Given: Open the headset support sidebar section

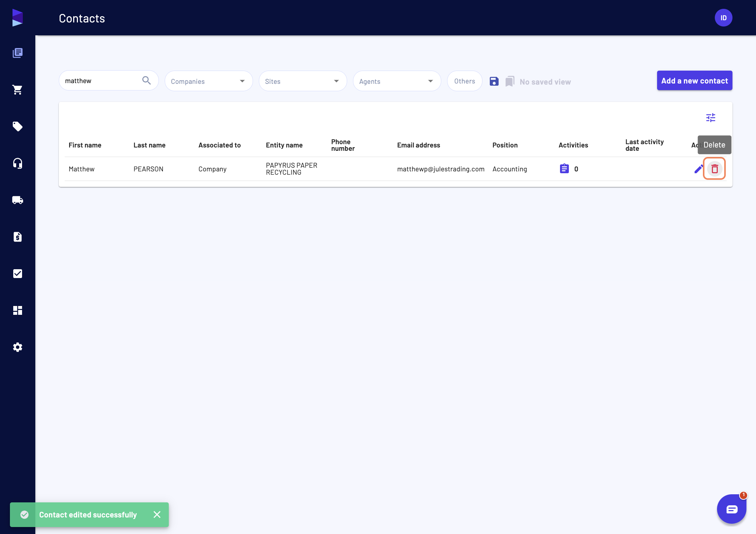Looking at the screenshot, I should [x=18, y=163].
